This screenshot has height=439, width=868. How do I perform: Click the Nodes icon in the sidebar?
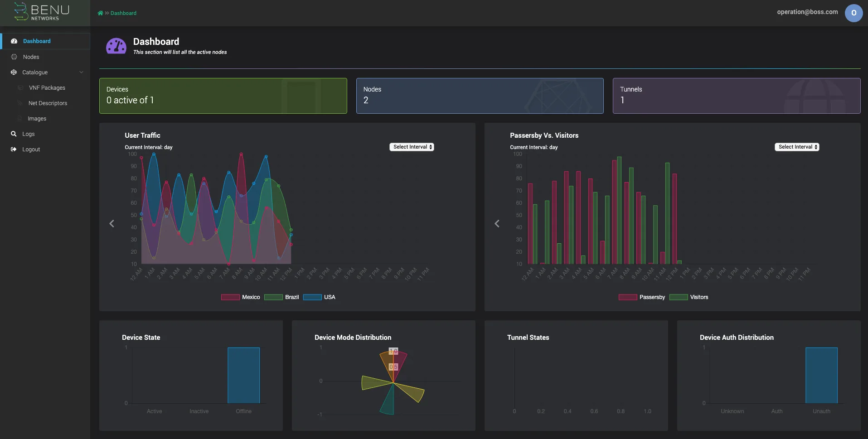click(13, 57)
